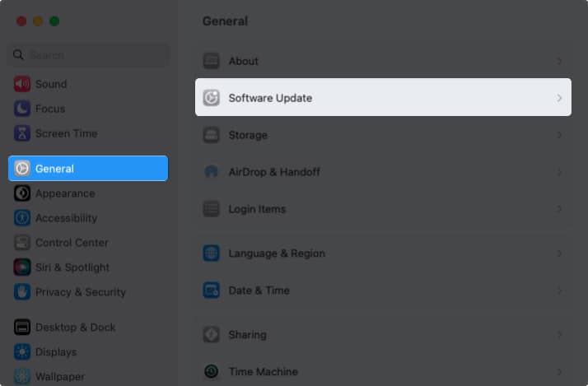Expand the Login Items chevron
This screenshot has width=588, height=386.
point(559,209)
